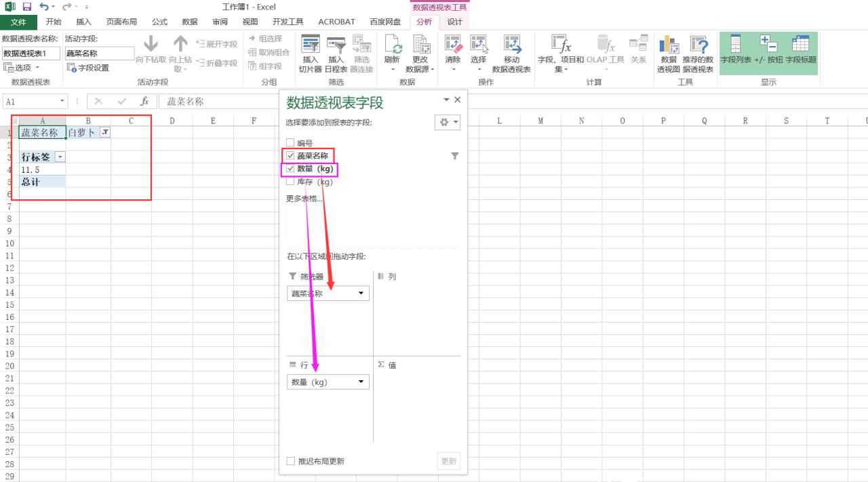Click Collapse Field (折叠字段)
Viewport: 868px width, 482px height.
(217, 62)
